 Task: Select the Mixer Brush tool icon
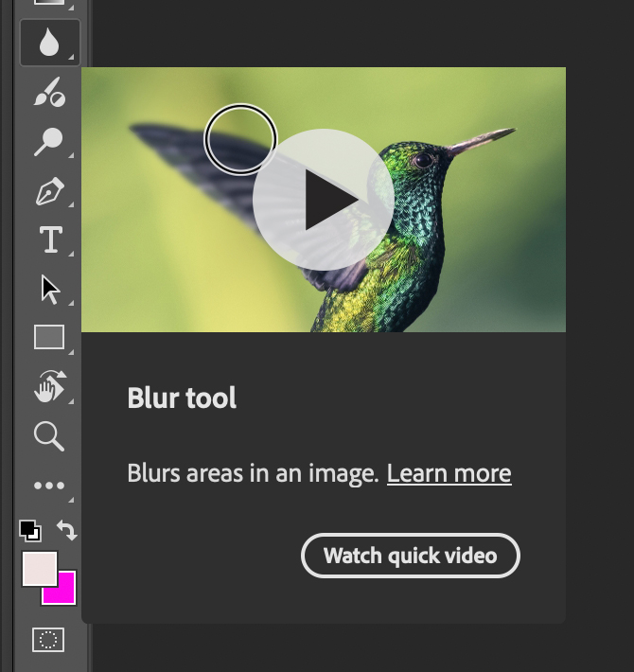coord(49,92)
